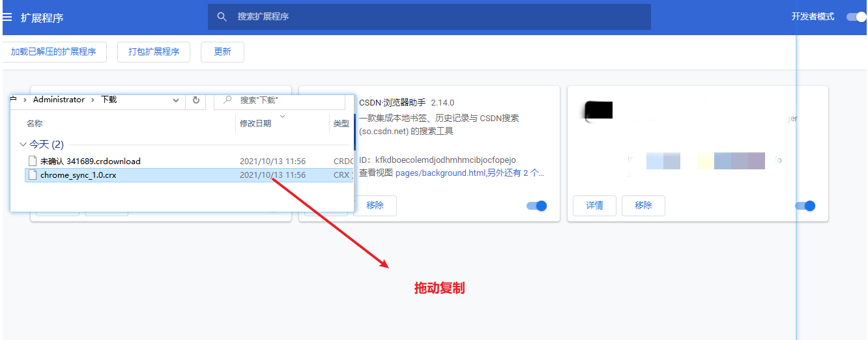868x340 pixels.
Task: Click the blurred extension's black icon
Action: 598,111
